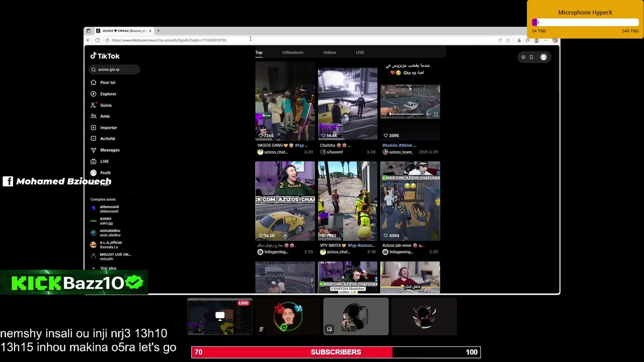Open the Explorer compass icon
Screen dimensions: 644x362
click(93, 94)
